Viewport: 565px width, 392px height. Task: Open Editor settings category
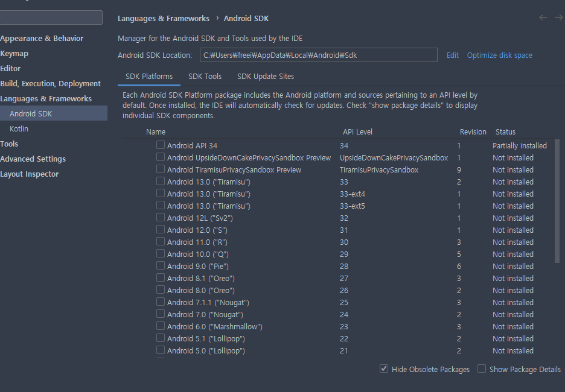tap(10, 68)
